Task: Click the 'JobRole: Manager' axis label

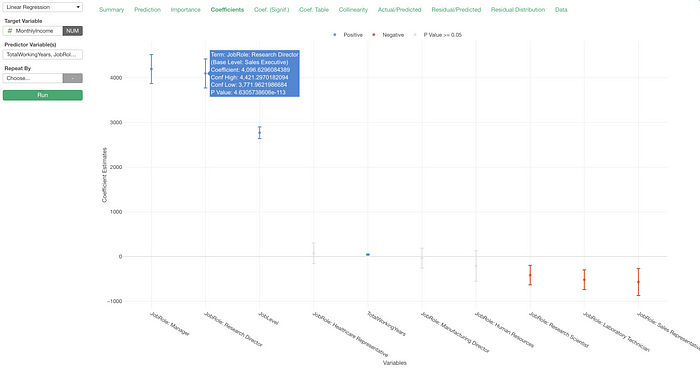Action: (170, 324)
